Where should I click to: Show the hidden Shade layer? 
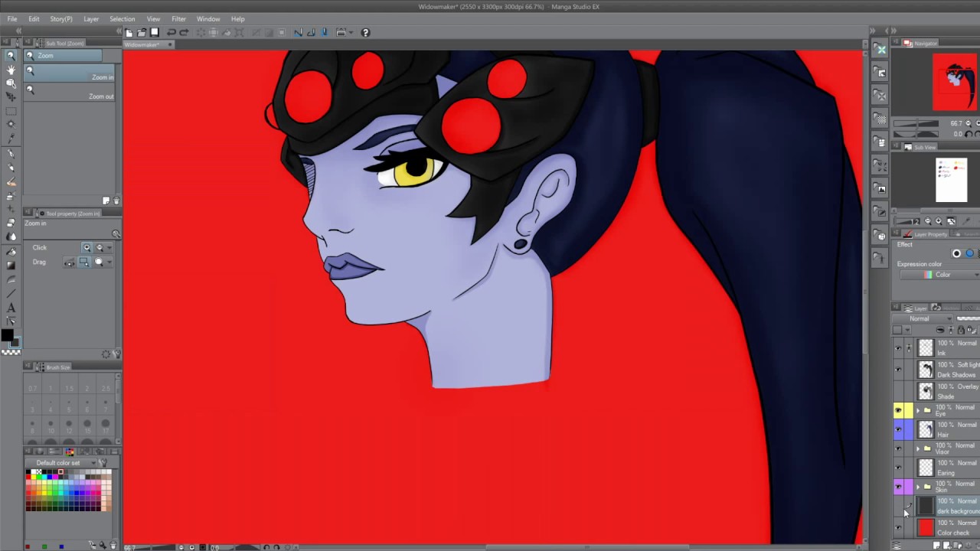pos(898,391)
